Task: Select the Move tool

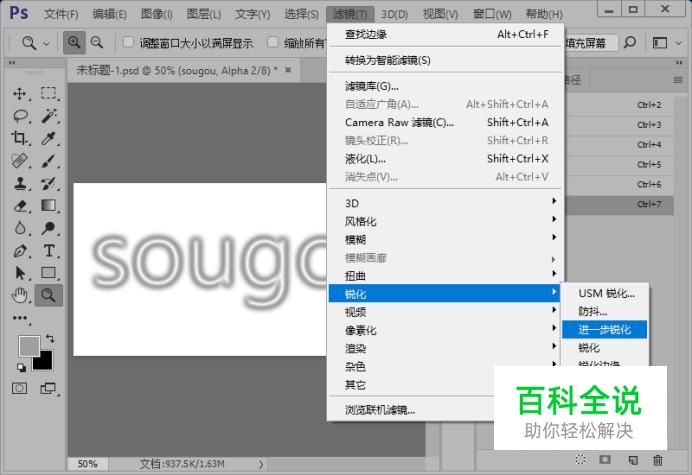Action: click(19, 93)
